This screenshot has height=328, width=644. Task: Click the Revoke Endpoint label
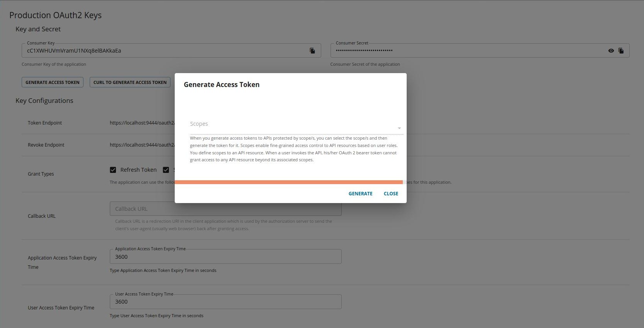[x=46, y=145]
